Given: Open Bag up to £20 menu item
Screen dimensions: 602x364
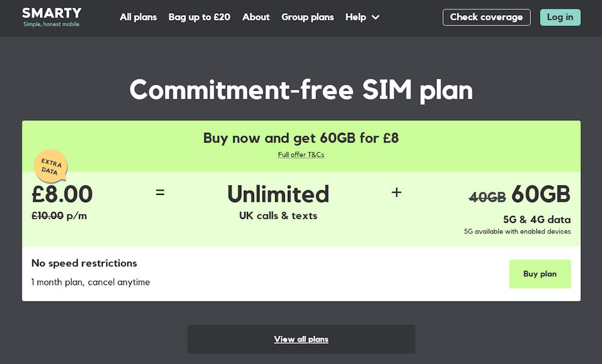Looking at the screenshot, I should 199,17.
